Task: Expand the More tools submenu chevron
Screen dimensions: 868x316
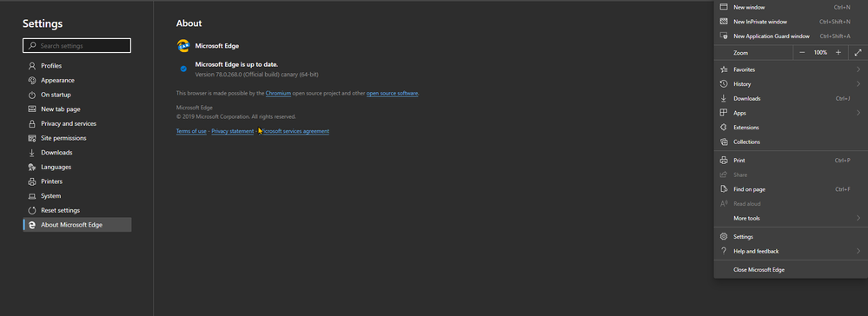Action: (x=858, y=218)
